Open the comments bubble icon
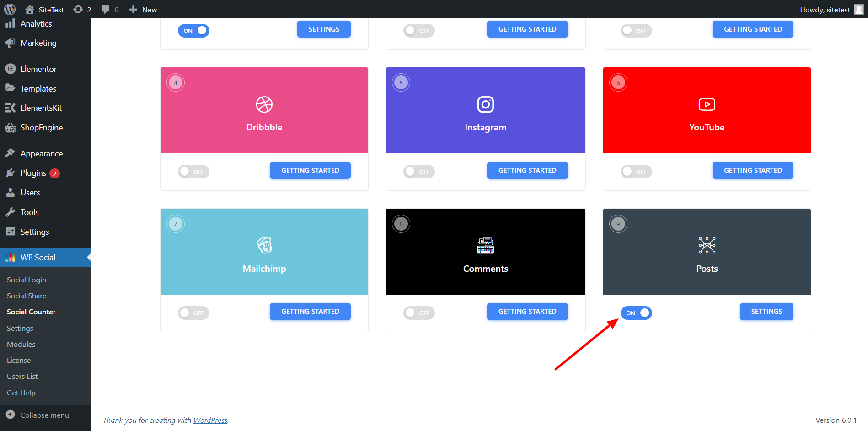 pos(105,10)
